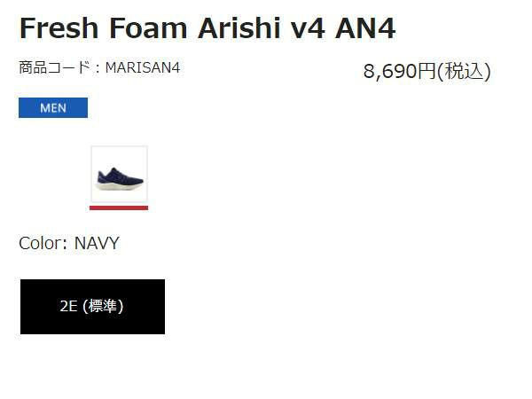
Task: Click the white sole of the pictured shoe
Action: pos(121,187)
